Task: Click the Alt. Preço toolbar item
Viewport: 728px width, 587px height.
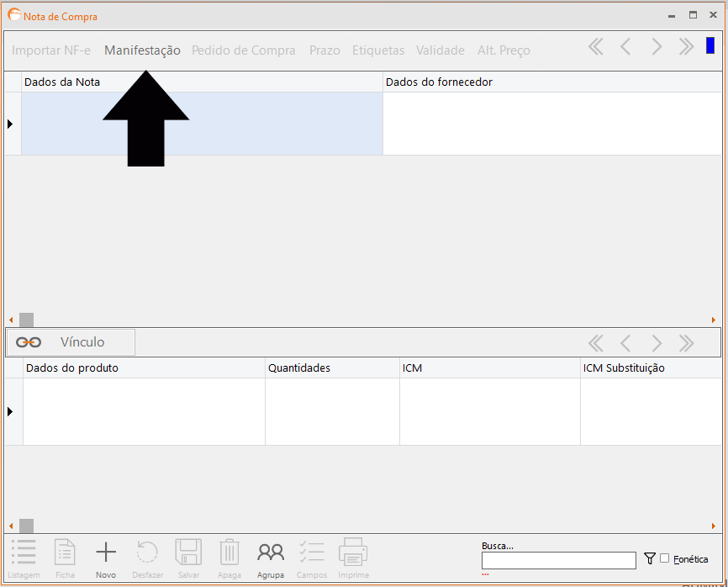Action: point(504,50)
